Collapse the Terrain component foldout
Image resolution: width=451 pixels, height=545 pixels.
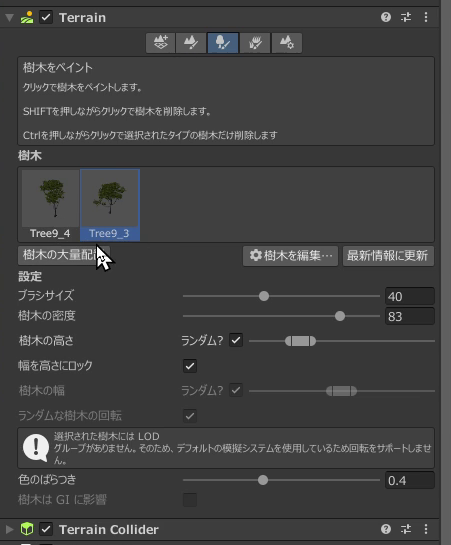9,17
